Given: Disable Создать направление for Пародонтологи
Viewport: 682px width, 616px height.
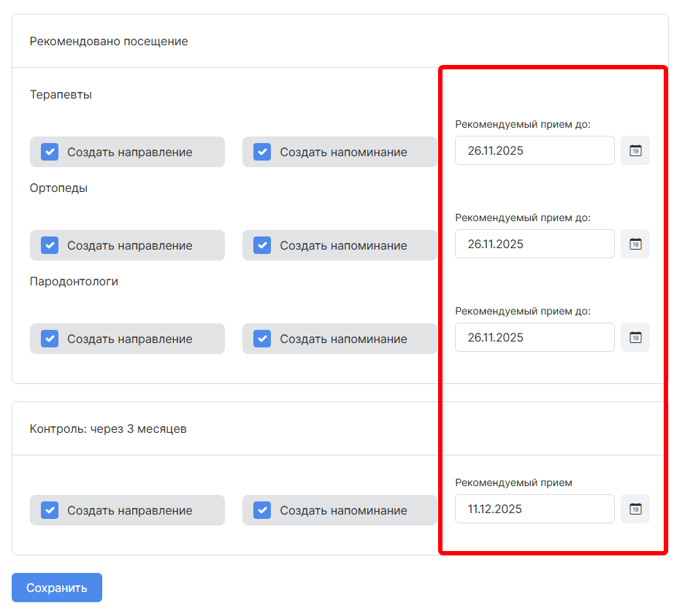Looking at the screenshot, I should [50, 339].
